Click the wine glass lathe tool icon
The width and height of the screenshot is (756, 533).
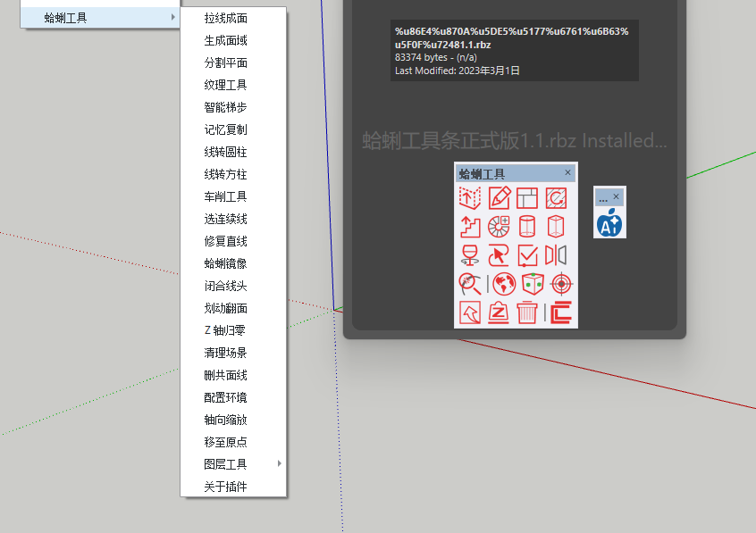470,255
